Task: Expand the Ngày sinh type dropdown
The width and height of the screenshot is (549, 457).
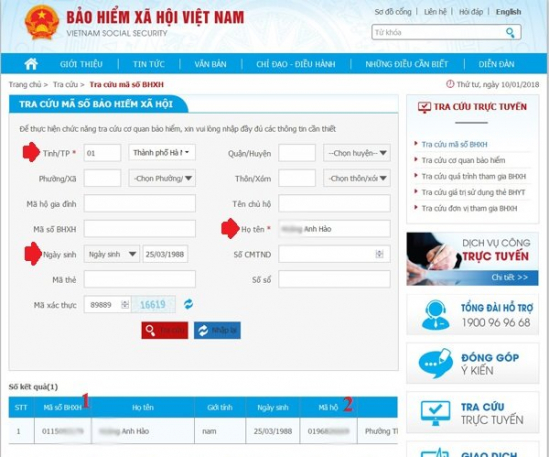Action: point(112,254)
